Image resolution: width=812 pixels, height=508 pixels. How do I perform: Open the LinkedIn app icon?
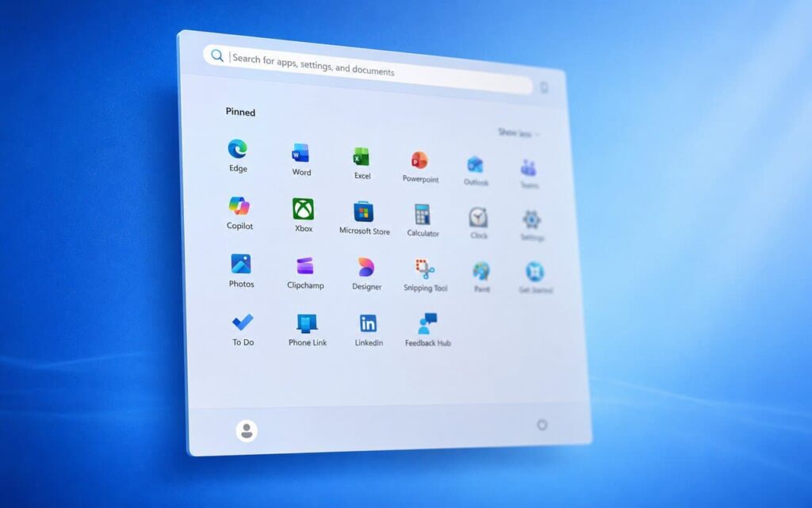tap(368, 324)
